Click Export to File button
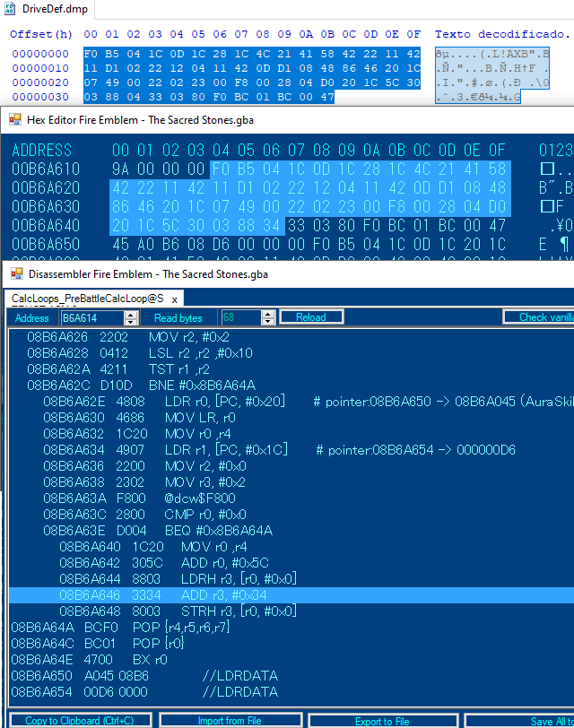This screenshot has height=728, width=574. (x=381, y=721)
